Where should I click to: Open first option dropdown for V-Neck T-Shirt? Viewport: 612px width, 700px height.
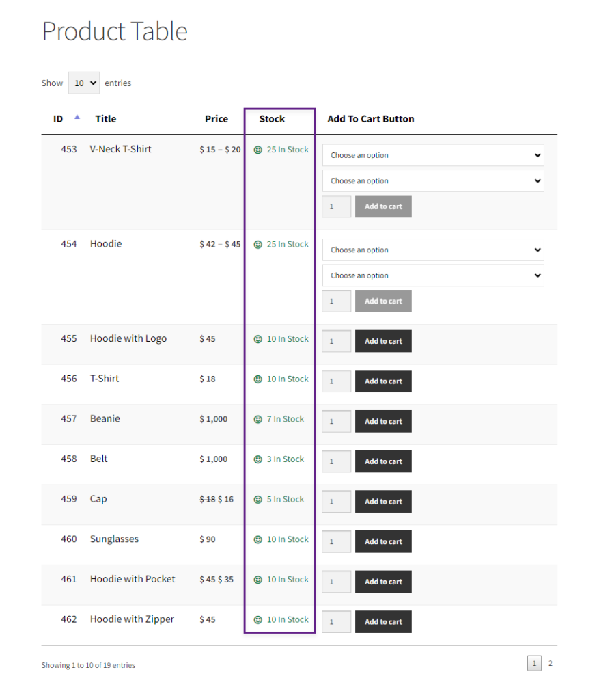coord(433,155)
